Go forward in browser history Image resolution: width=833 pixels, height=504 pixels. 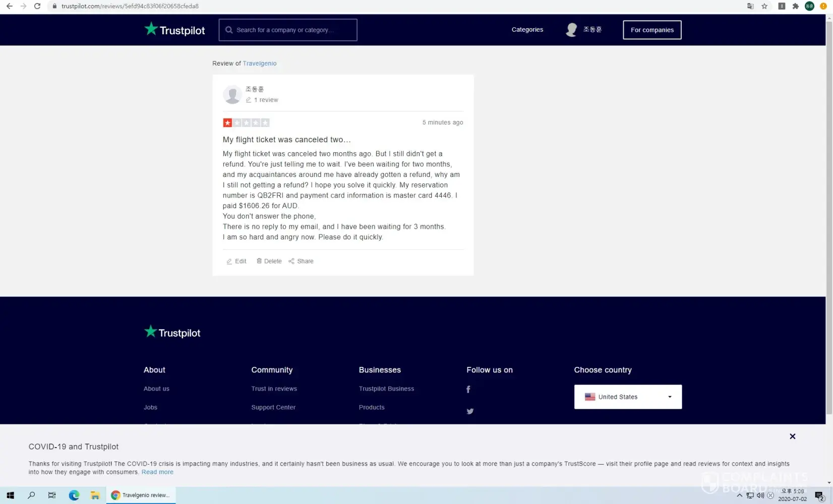[23, 6]
